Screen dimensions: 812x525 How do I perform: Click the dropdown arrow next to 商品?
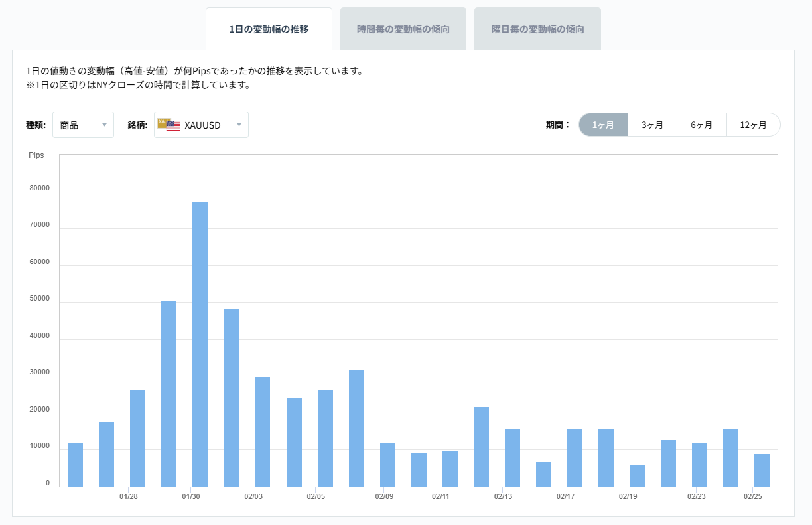click(104, 125)
